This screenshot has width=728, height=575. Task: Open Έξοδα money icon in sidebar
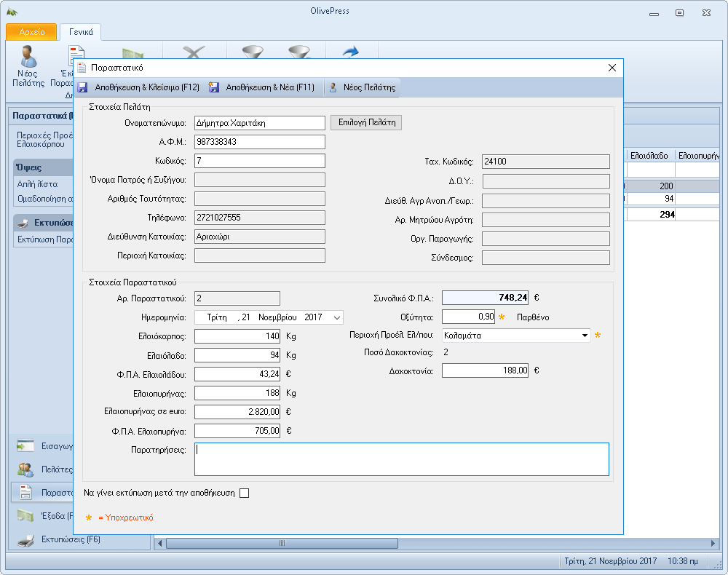pyautogui.click(x=25, y=516)
